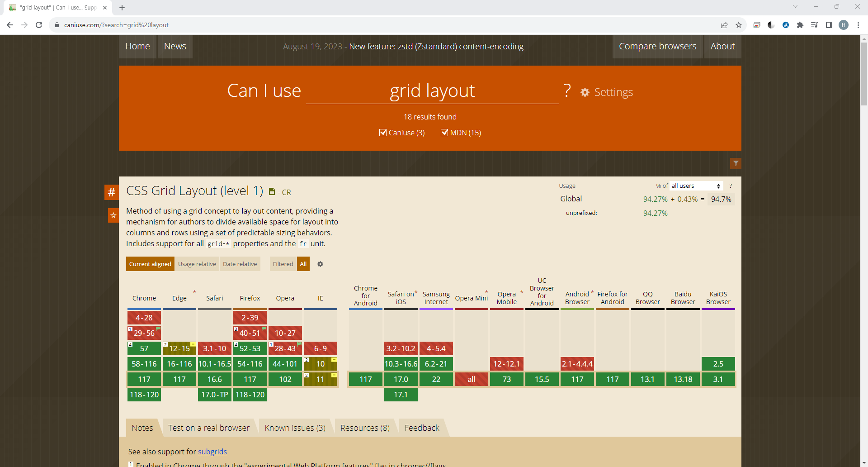Click the hash permalink icon for CSS Grid
The width and height of the screenshot is (868, 467).
pos(112,192)
